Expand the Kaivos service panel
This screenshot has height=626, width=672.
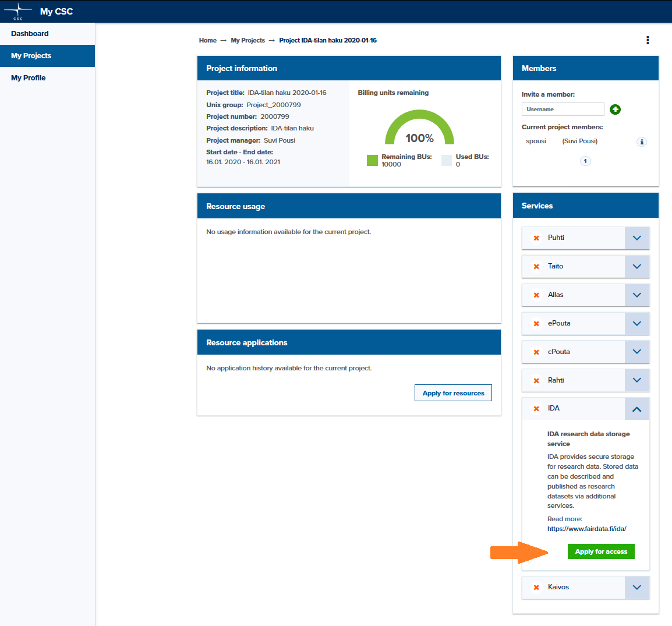[637, 588]
